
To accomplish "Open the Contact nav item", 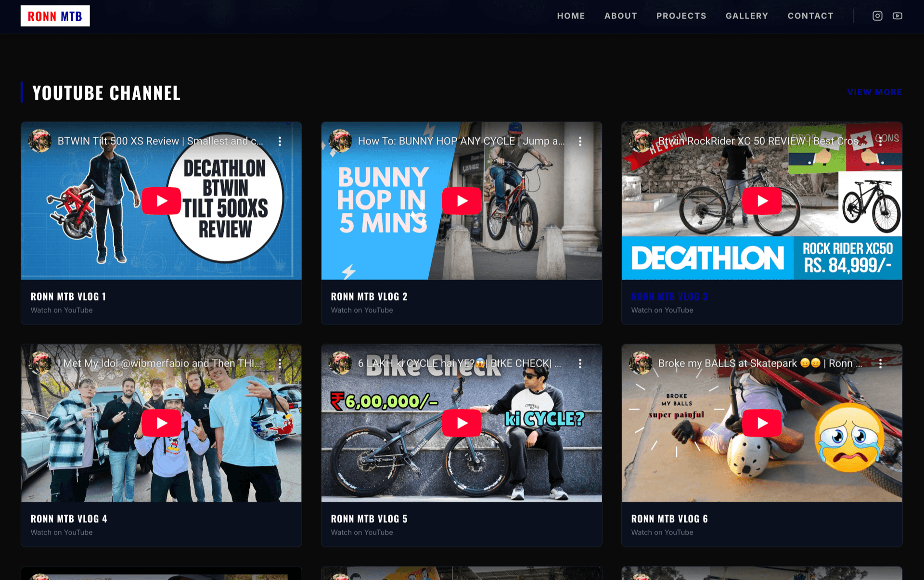I will pos(810,16).
